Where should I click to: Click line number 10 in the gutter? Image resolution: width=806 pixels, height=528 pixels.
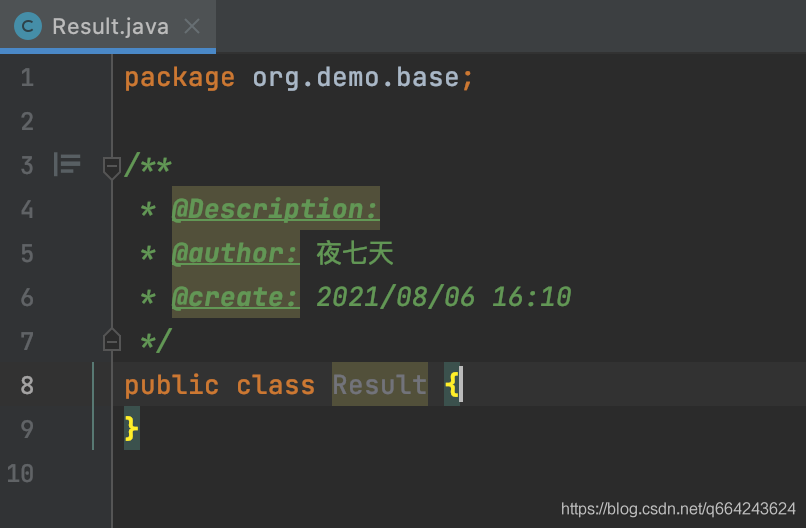(21, 473)
